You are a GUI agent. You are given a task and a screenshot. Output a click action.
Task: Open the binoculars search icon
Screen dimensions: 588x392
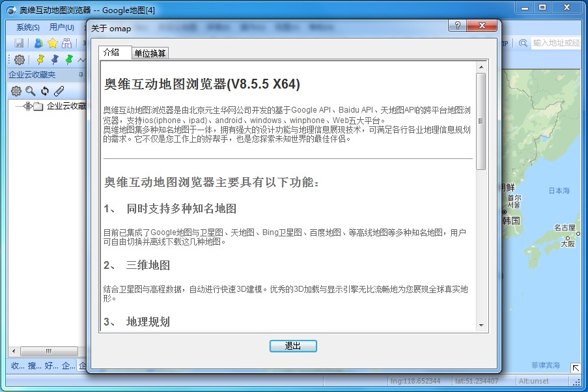click(67, 43)
